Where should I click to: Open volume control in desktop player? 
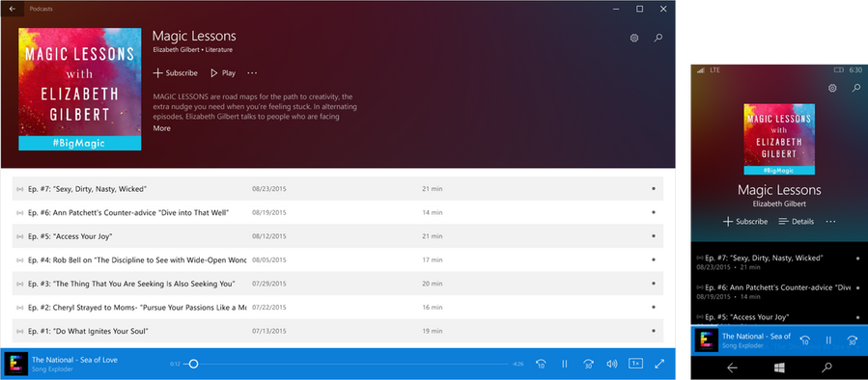click(612, 364)
